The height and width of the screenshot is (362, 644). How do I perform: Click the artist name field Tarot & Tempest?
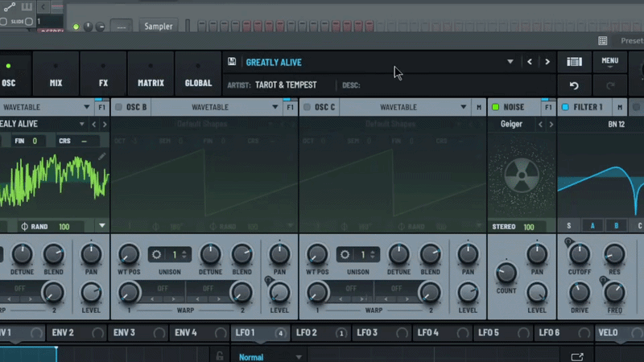(286, 84)
